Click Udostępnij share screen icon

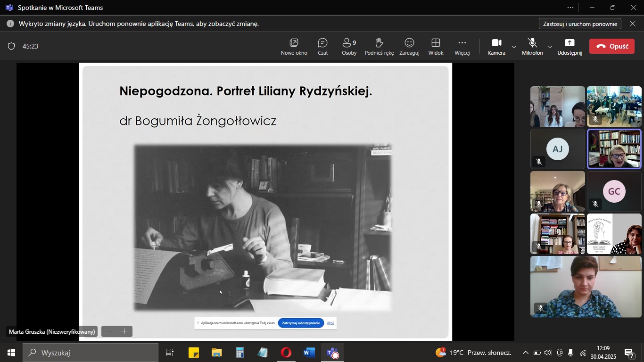(570, 46)
